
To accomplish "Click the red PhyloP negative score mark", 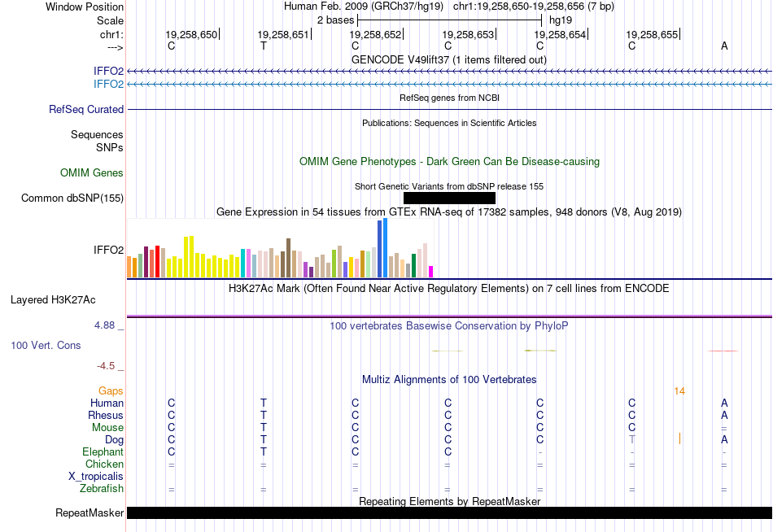I will point(723,351).
